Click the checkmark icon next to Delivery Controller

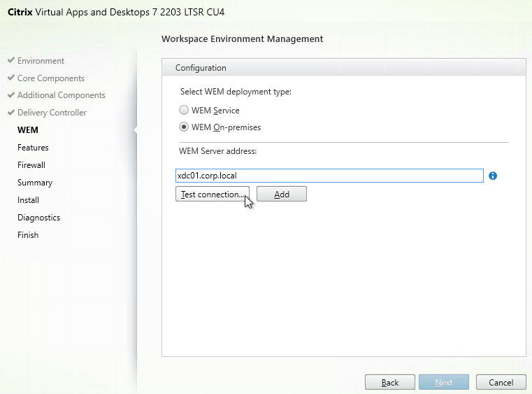(x=11, y=112)
